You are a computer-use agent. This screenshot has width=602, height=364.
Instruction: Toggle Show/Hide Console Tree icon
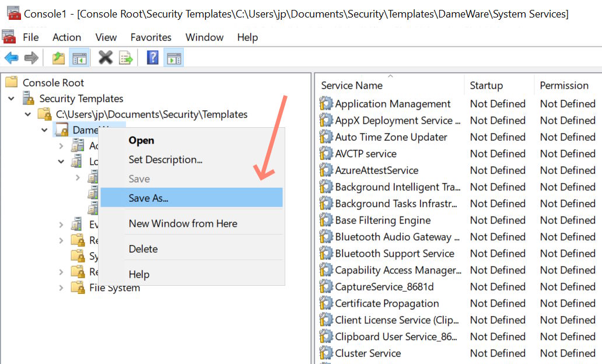[79, 58]
